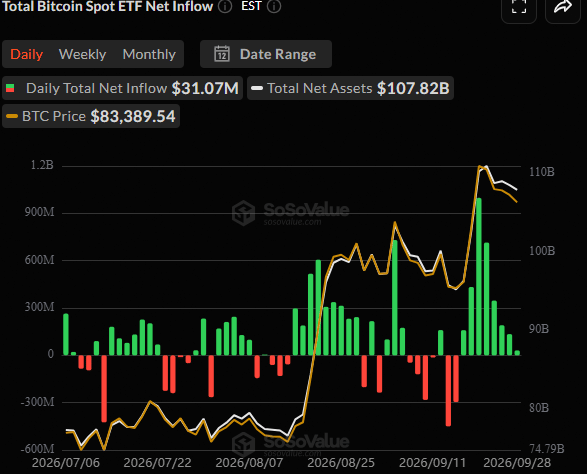Click the 2026/09/11 date label
Viewport: 587px width, 474px height.
click(x=433, y=463)
